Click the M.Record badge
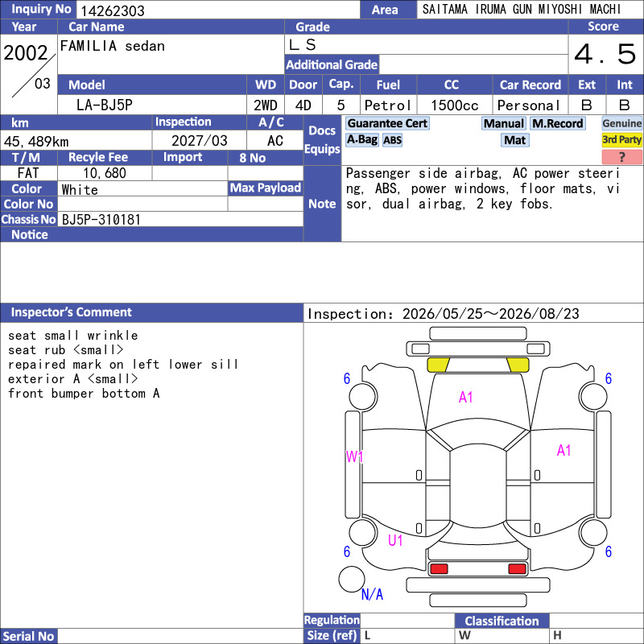The image size is (644, 644). [x=557, y=123]
